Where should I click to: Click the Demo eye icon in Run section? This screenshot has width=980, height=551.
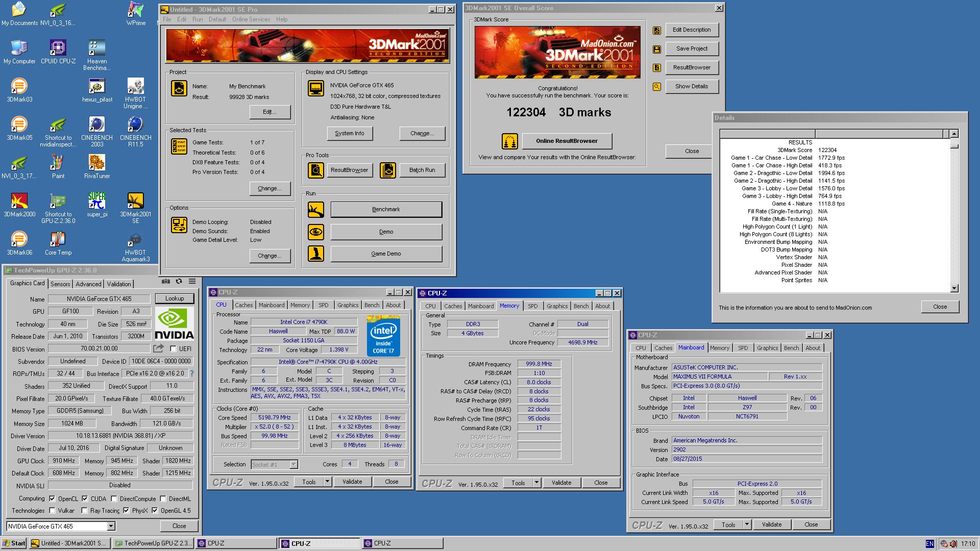316,232
